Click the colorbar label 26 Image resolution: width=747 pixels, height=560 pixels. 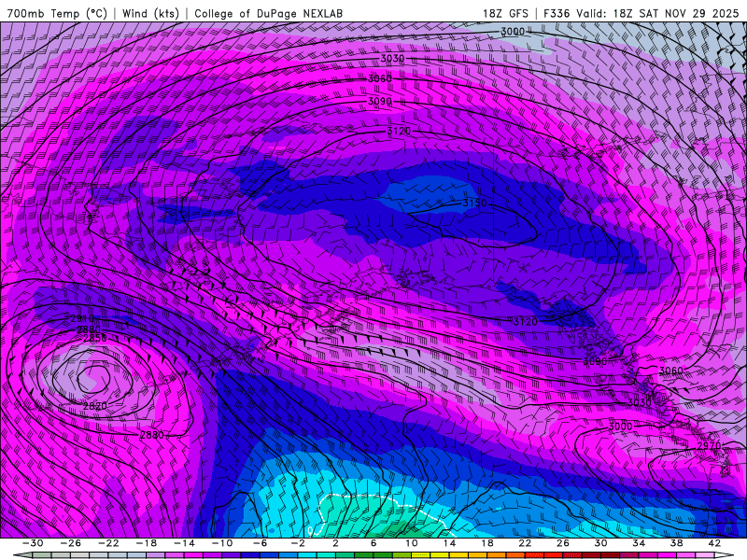pos(563,543)
